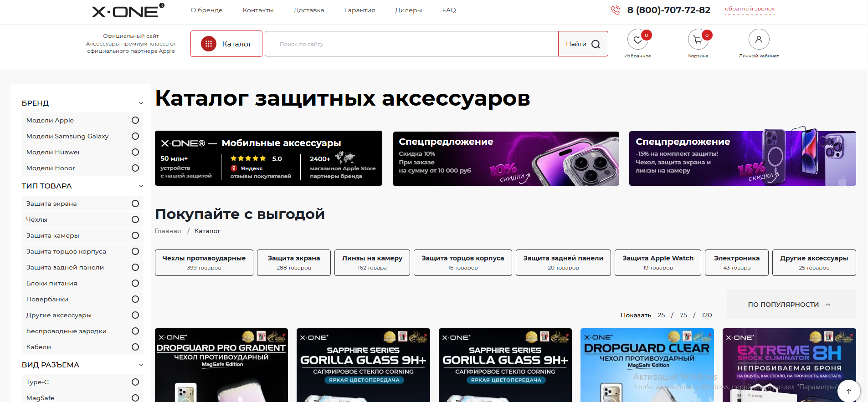
Task: Select Защита камеры filter radio button
Action: pyautogui.click(x=135, y=235)
